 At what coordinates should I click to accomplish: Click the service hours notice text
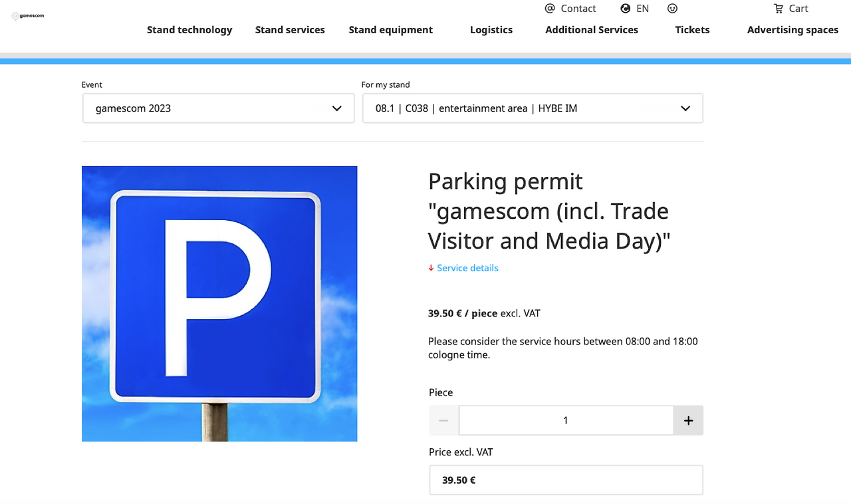[563, 348]
